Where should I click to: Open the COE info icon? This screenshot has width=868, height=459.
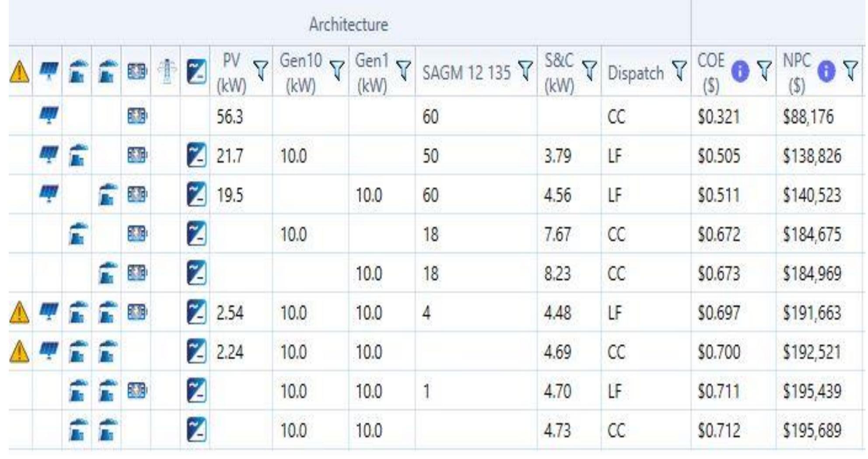click(740, 72)
